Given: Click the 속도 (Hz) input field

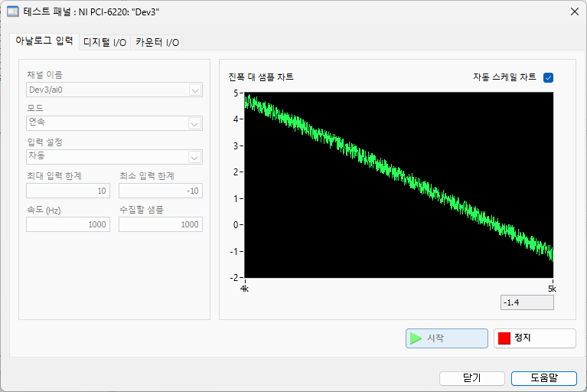Looking at the screenshot, I should click(68, 224).
